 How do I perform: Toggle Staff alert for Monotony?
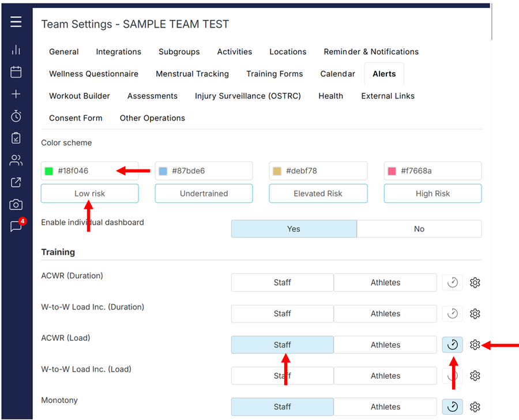coord(283,407)
